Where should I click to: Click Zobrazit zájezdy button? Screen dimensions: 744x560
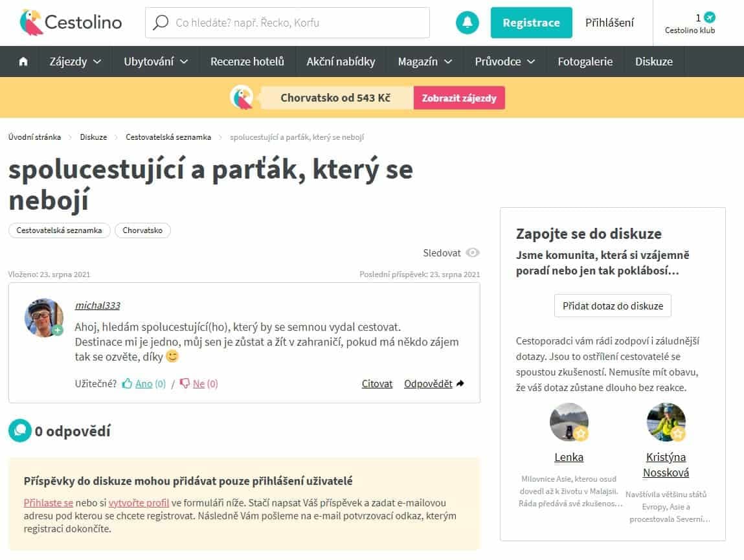(459, 98)
